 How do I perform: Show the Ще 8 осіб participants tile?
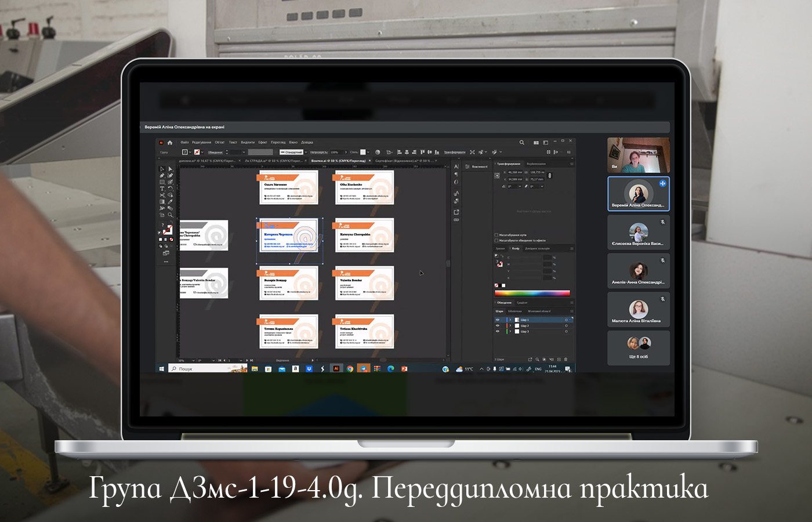[x=639, y=348]
